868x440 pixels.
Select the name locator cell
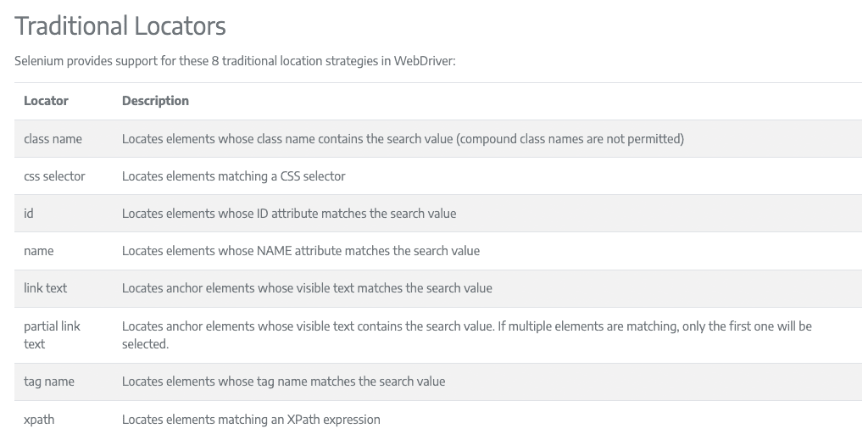39,251
